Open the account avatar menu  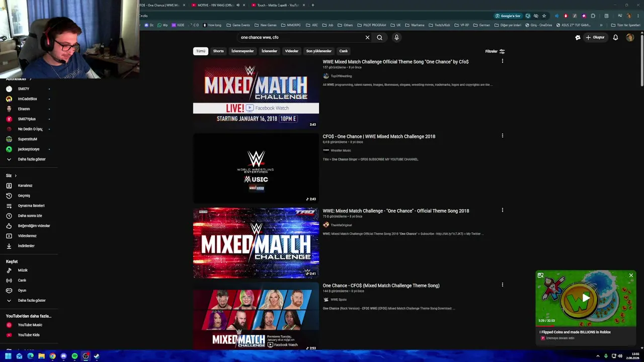pos(630,37)
